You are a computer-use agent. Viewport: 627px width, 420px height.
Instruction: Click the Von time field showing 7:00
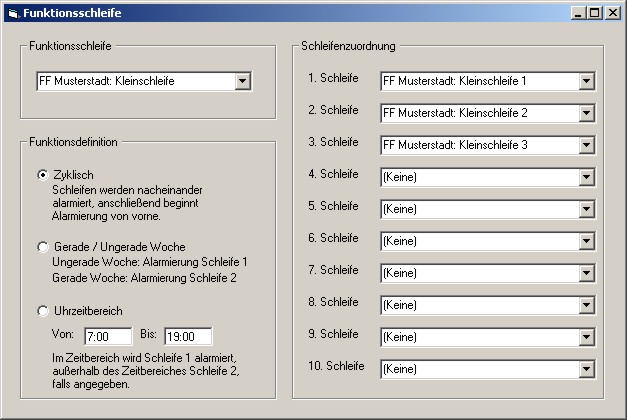point(109,336)
